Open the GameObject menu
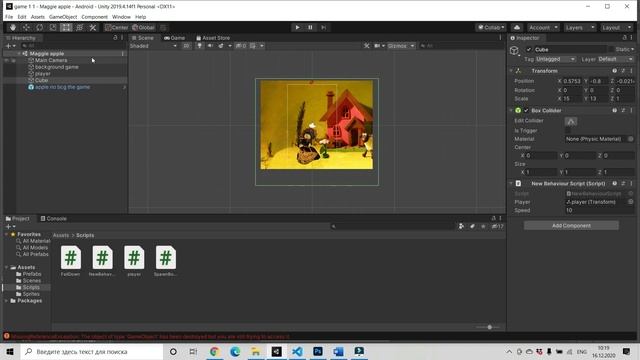640x360 pixels. coord(63,17)
